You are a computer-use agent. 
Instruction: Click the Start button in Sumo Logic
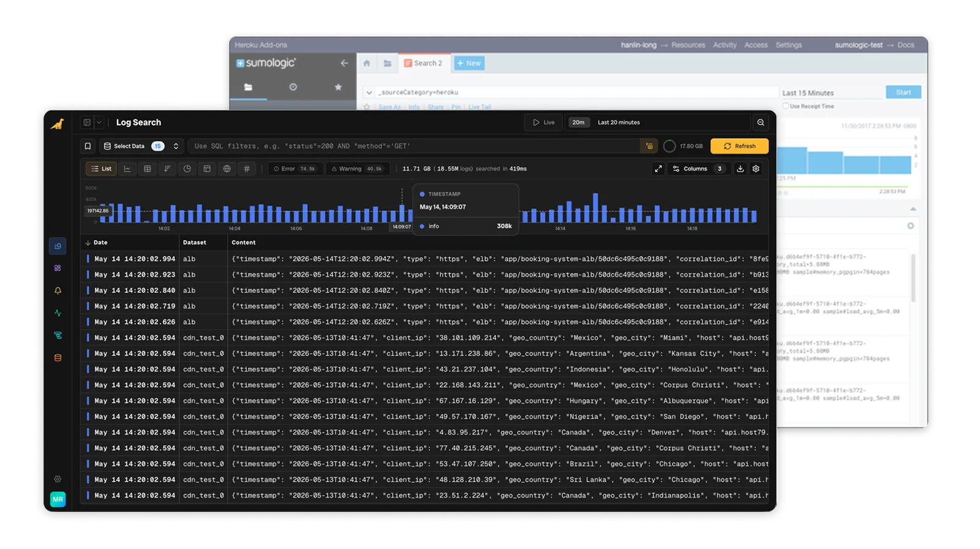(x=903, y=93)
